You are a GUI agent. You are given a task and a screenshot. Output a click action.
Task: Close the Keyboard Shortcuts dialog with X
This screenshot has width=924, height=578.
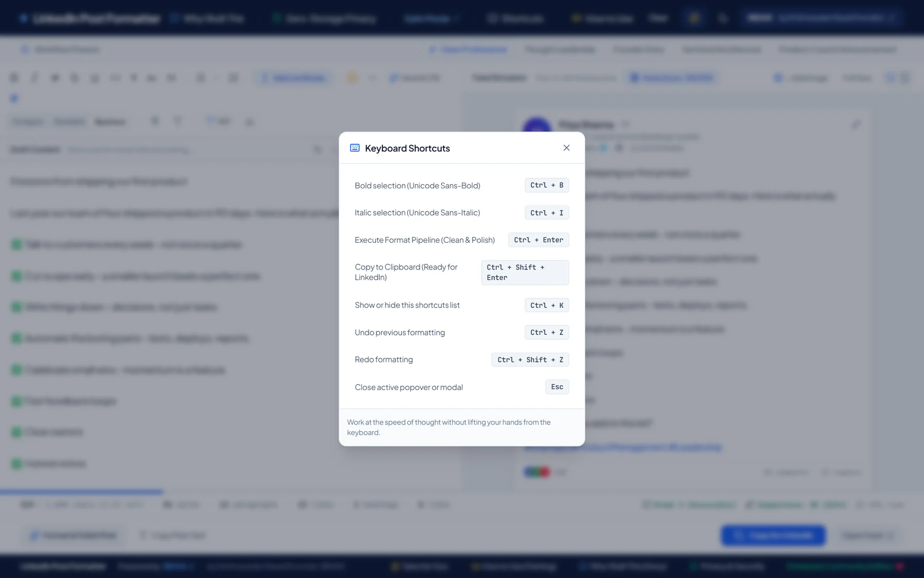(566, 148)
